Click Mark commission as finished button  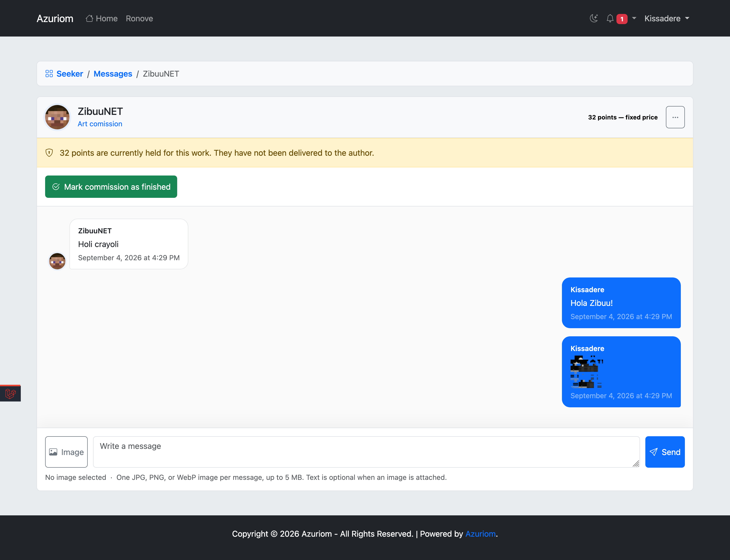pyautogui.click(x=111, y=187)
